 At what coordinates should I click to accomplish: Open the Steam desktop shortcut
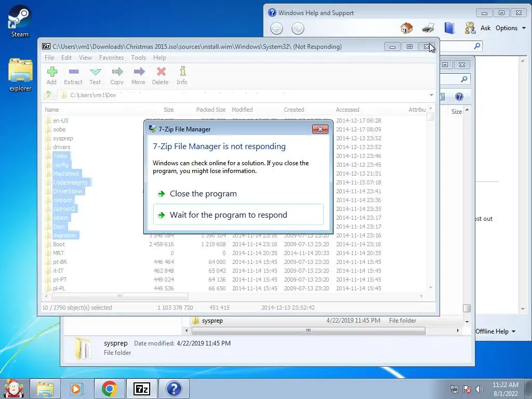click(x=20, y=21)
